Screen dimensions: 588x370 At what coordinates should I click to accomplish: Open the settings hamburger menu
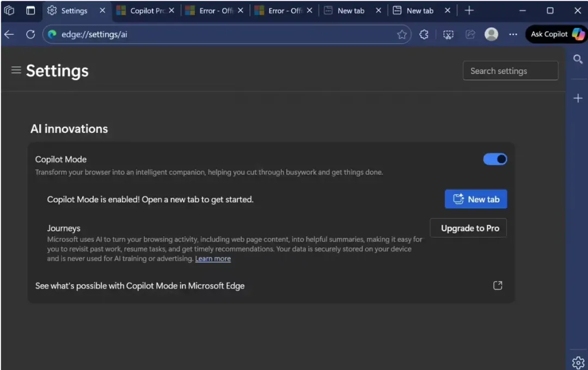click(16, 70)
